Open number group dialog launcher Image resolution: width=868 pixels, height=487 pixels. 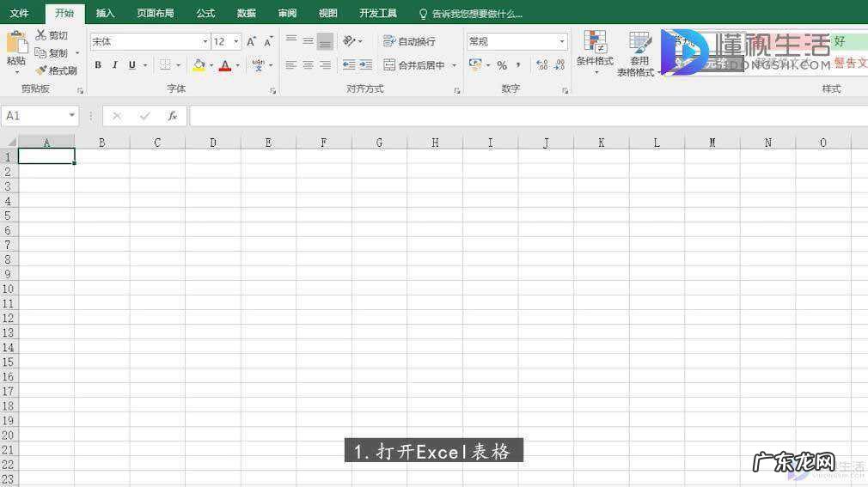coord(565,90)
